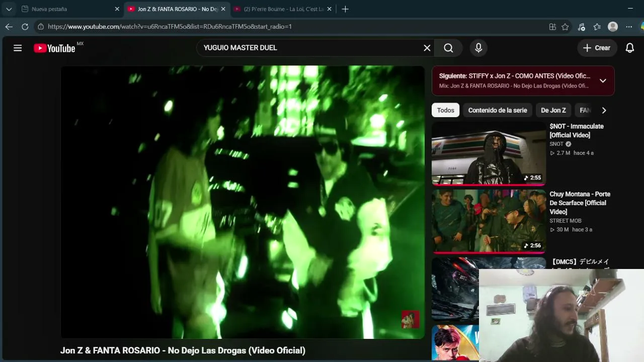
Task: Close the Pi'erre Bourne tab
Action: click(329, 9)
